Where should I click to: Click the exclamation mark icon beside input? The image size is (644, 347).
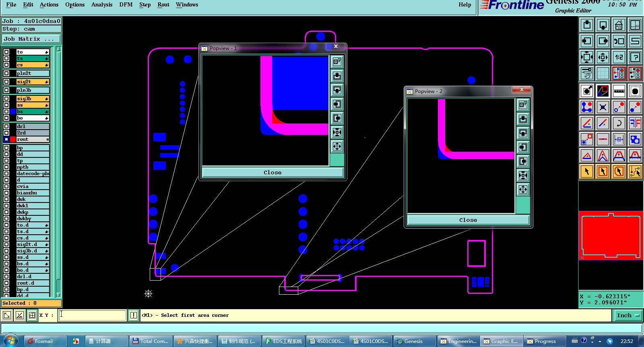[134, 315]
